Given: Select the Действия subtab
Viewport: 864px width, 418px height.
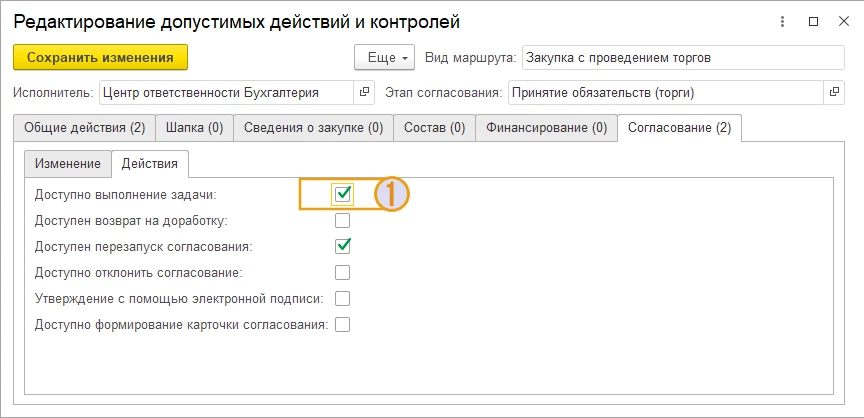Looking at the screenshot, I should [150, 164].
